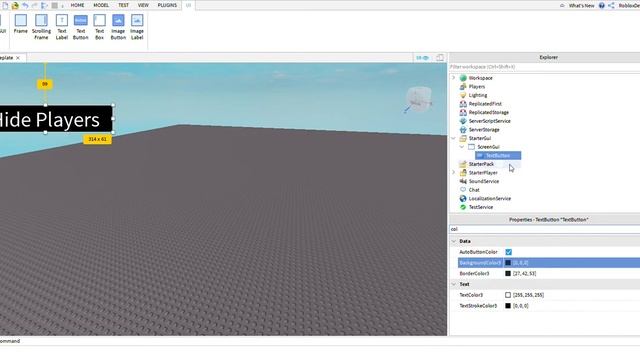The width and height of the screenshot is (640, 360).
Task: Click the Explorer panel title bar
Action: (x=544, y=57)
